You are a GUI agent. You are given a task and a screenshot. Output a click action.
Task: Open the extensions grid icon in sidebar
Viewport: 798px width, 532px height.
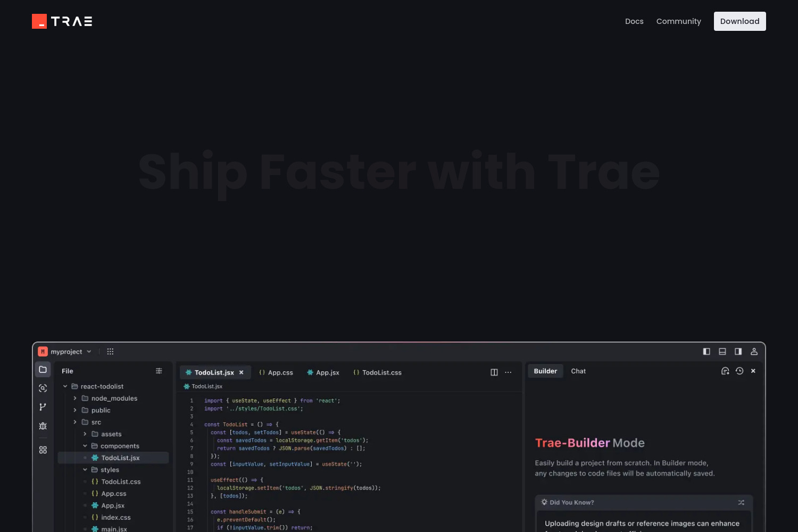click(43, 450)
